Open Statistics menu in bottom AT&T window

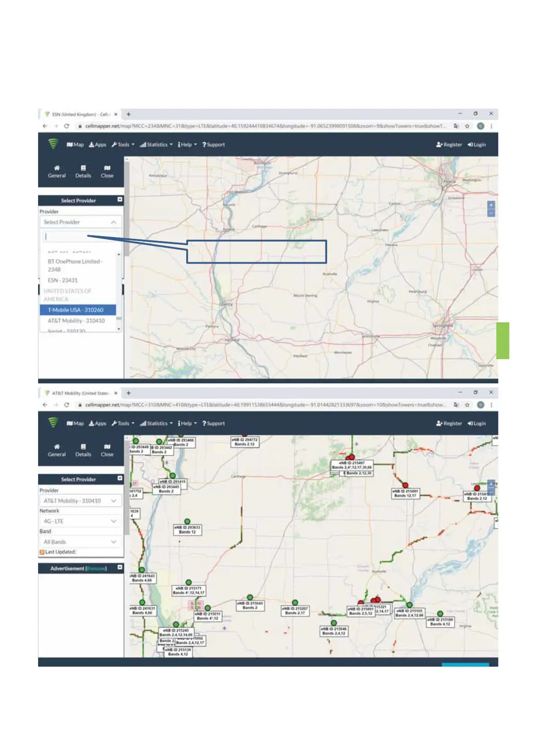156,423
